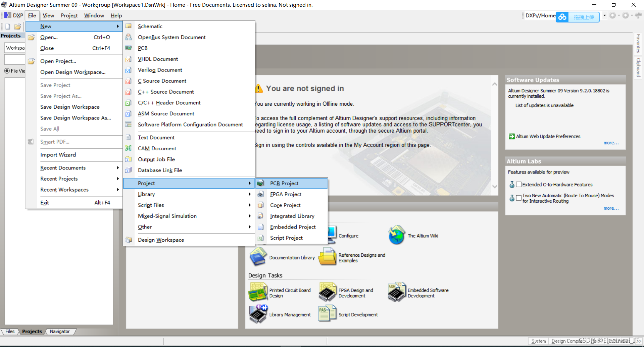Click the Script Project icon
This screenshot has height=347, width=644.
261,238
